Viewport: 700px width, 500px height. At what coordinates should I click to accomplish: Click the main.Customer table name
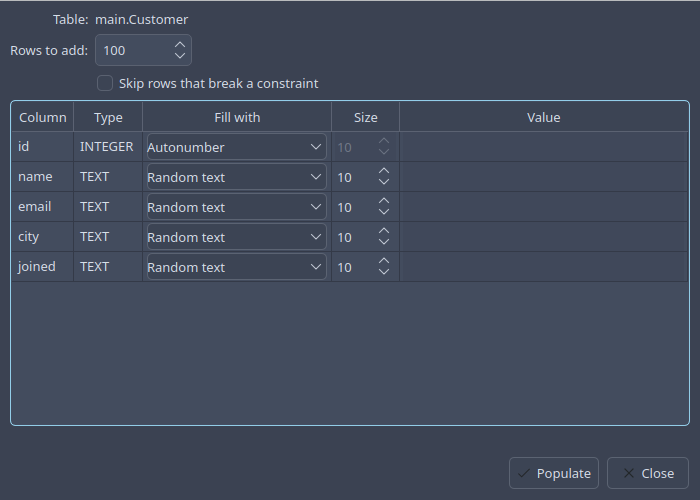pyautogui.click(x=142, y=20)
